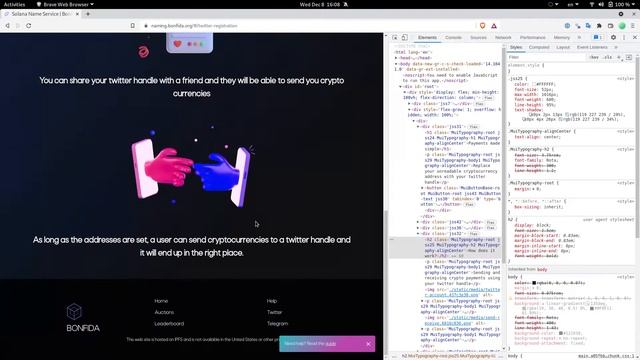The image size is (640, 360).
Task: Open the Layout sidebar tab
Action: [x=563, y=47]
